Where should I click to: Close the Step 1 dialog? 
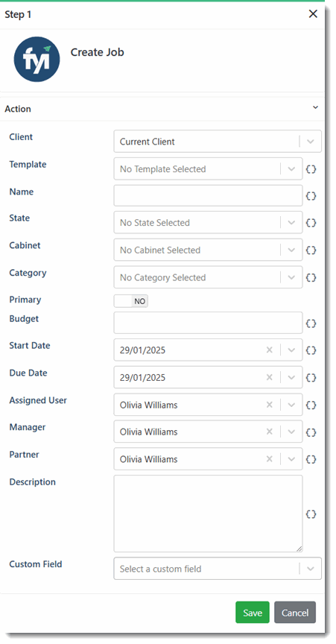[x=313, y=14]
